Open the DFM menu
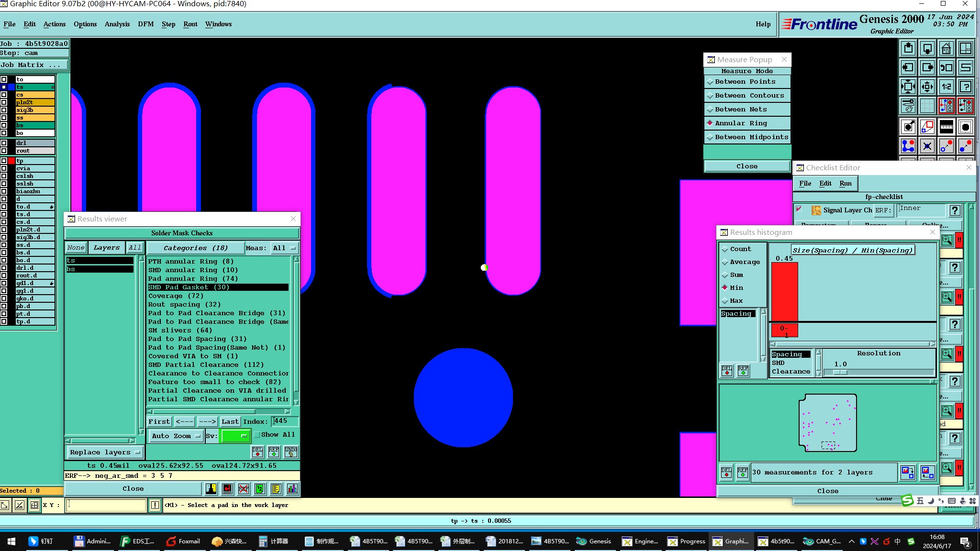Screen dimensions: 980x551 click(145, 24)
